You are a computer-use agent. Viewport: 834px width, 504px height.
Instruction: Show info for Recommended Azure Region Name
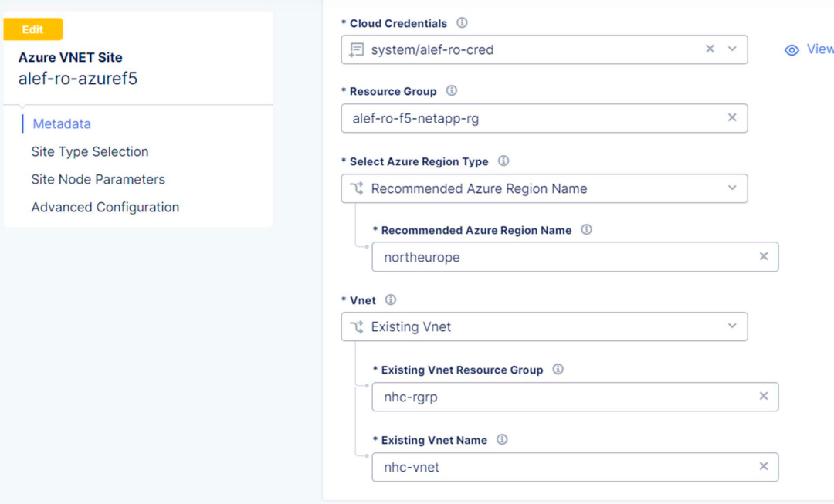pos(586,230)
